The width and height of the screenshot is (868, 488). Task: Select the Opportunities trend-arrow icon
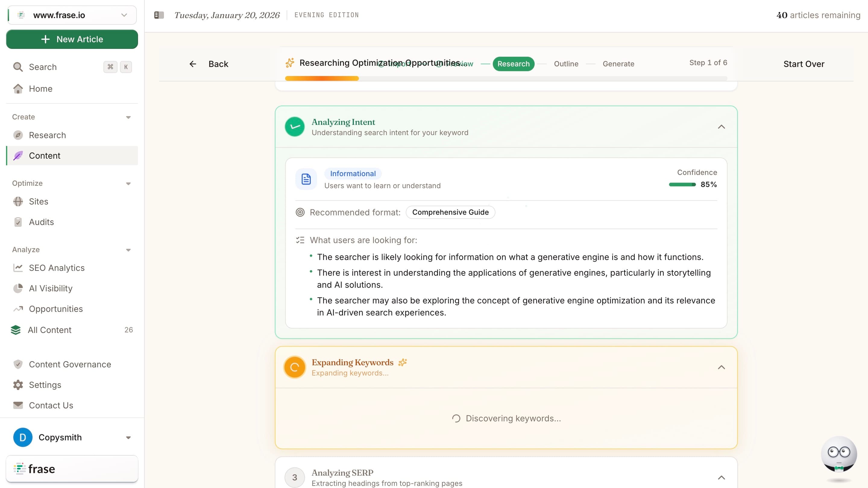click(18, 309)
